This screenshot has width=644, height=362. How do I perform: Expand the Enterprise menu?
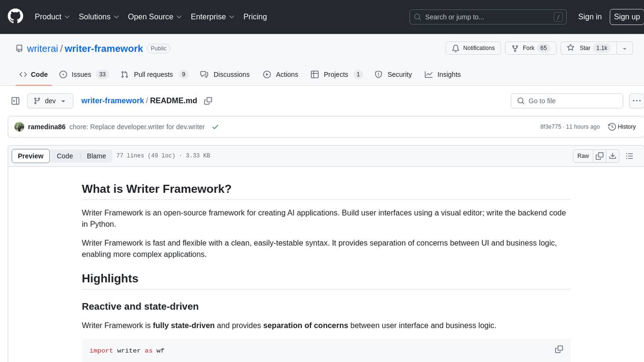[213, 17]
